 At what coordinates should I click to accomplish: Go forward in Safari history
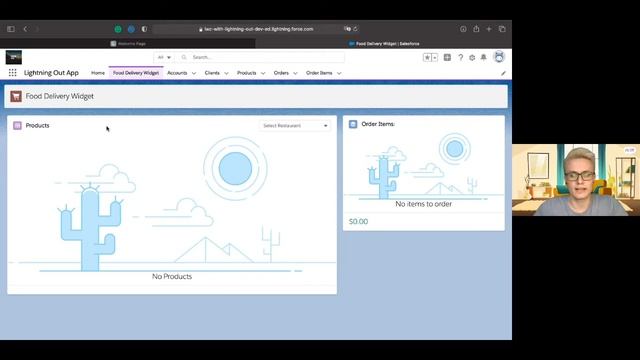point(37,29)
